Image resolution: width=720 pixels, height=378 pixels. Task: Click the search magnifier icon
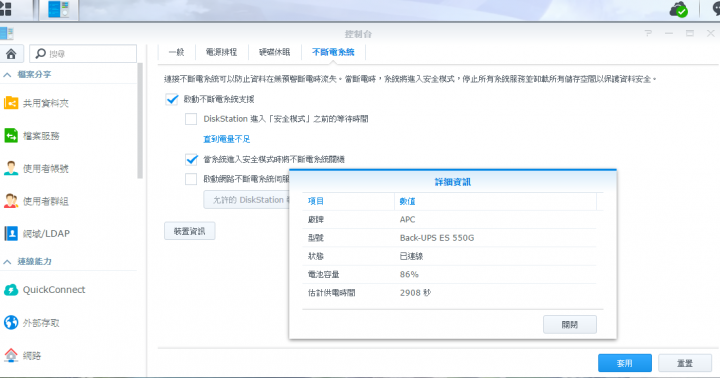(40, 54)
